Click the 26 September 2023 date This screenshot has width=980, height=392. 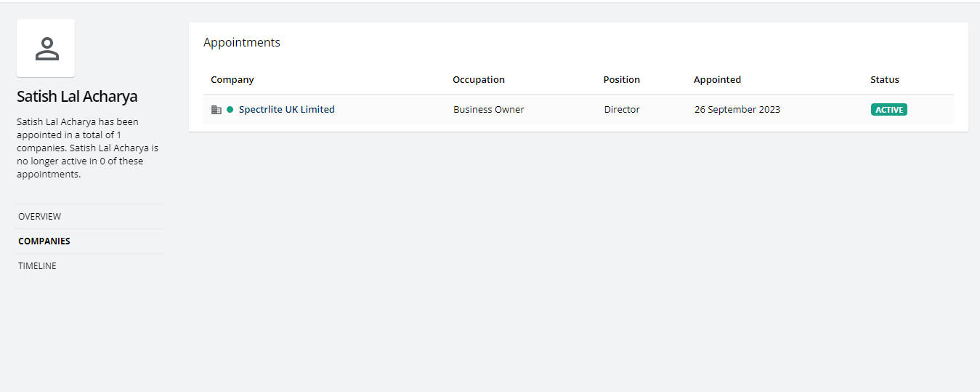click(x=737, y=110)
